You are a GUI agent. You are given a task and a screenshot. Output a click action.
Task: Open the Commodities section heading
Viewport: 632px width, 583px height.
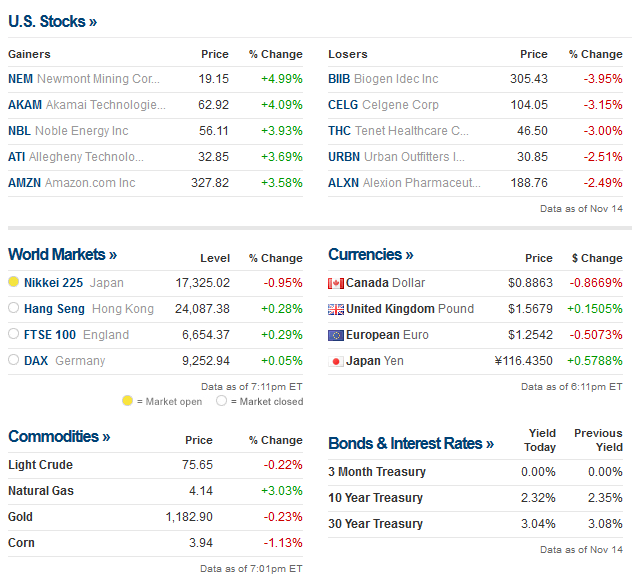pos(59,437)
